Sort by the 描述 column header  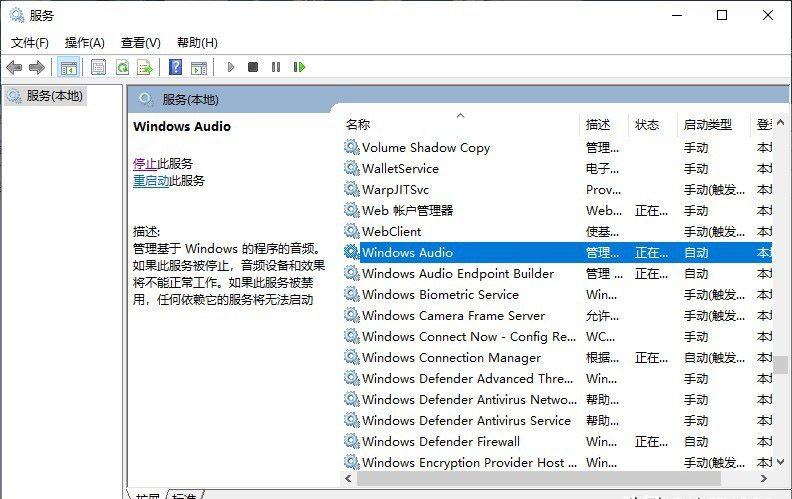coord(604,124)
